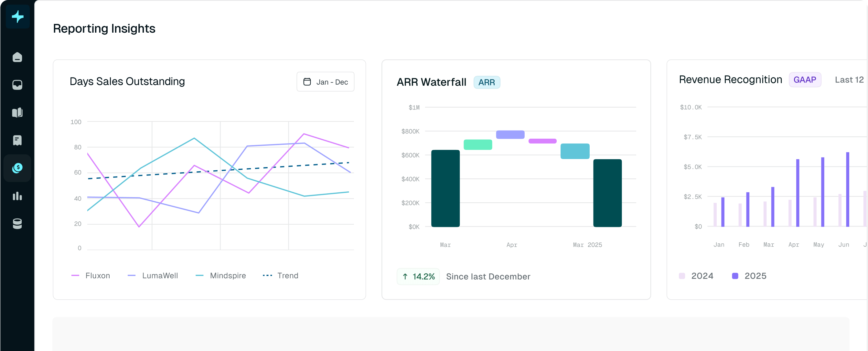Toggle Trend line in chart legend
Screen dimensions: 868x351
tap(280, 276)
